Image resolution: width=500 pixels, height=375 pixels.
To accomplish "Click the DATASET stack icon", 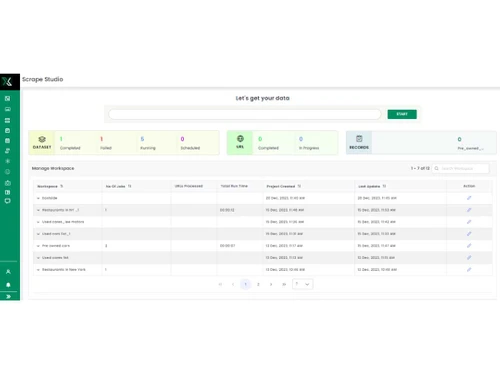I will tap(42, 139).
